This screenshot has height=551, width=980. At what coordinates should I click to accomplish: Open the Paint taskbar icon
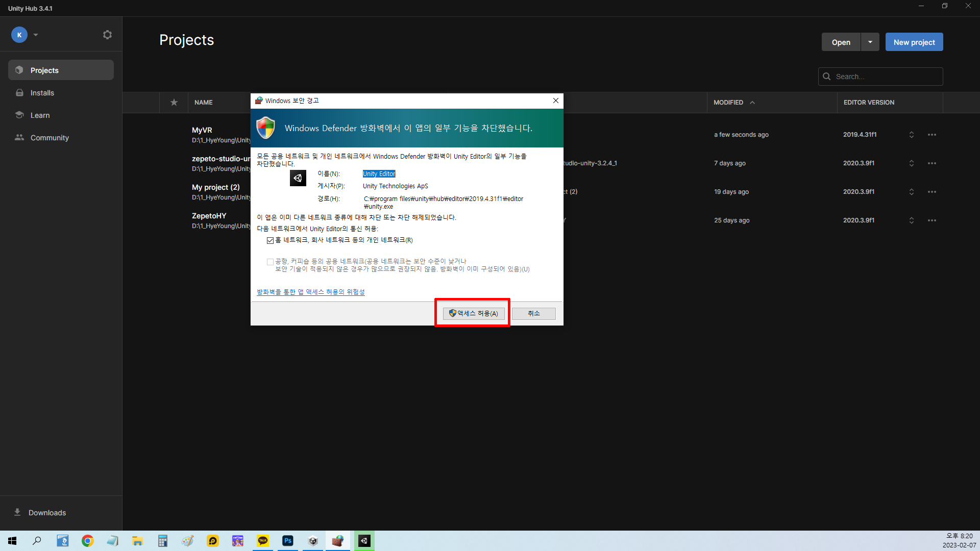(188, 541)
